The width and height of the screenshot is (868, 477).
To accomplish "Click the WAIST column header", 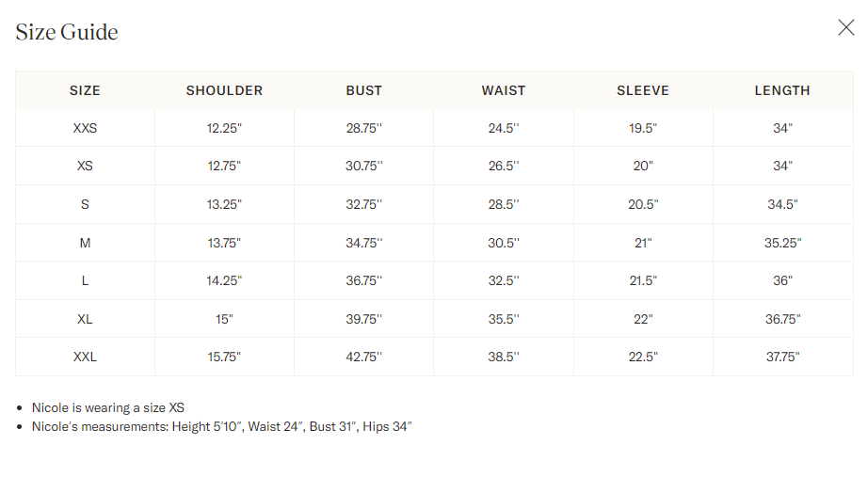I will 504,90.
